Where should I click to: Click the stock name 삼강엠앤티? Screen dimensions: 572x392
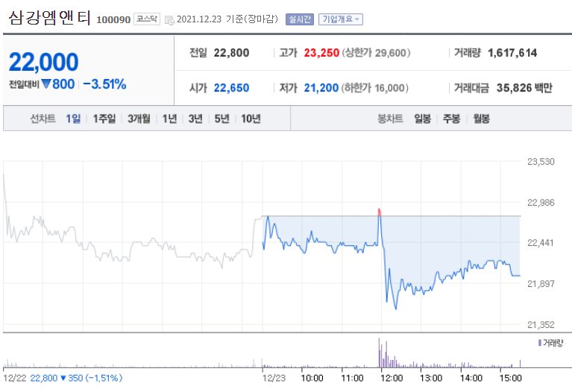pos(49,17)
